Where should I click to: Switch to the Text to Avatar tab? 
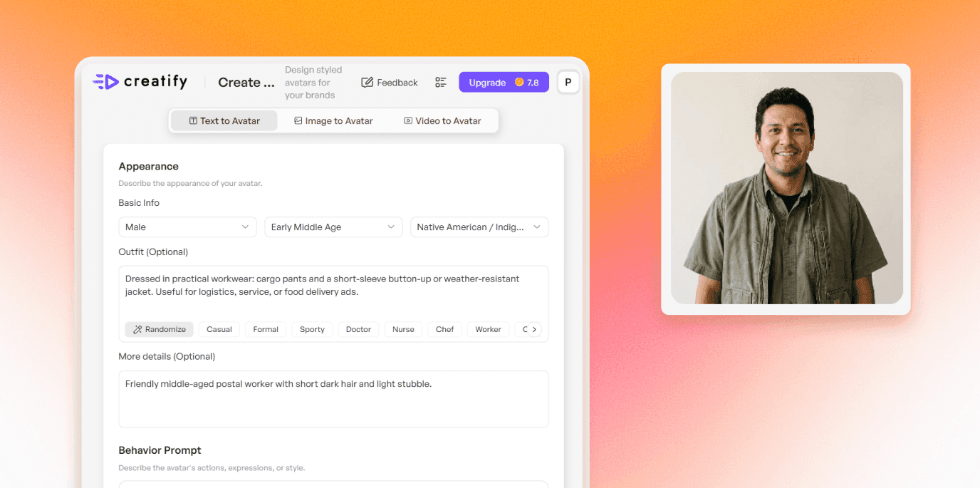pyautogui.click(x=224, y=120)
